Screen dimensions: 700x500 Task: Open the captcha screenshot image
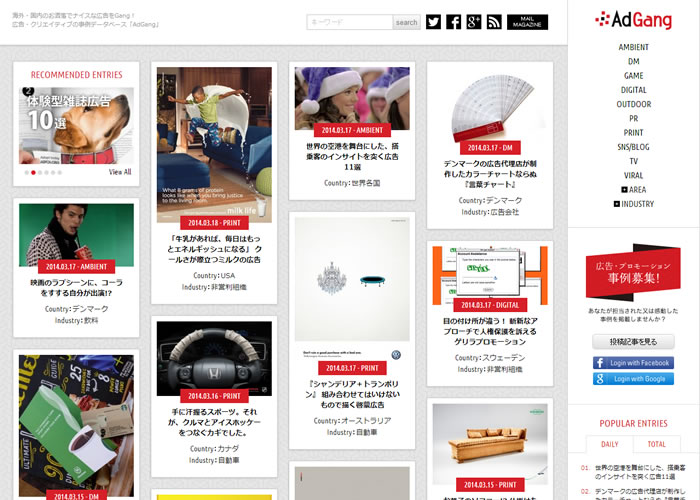[490, 273]
